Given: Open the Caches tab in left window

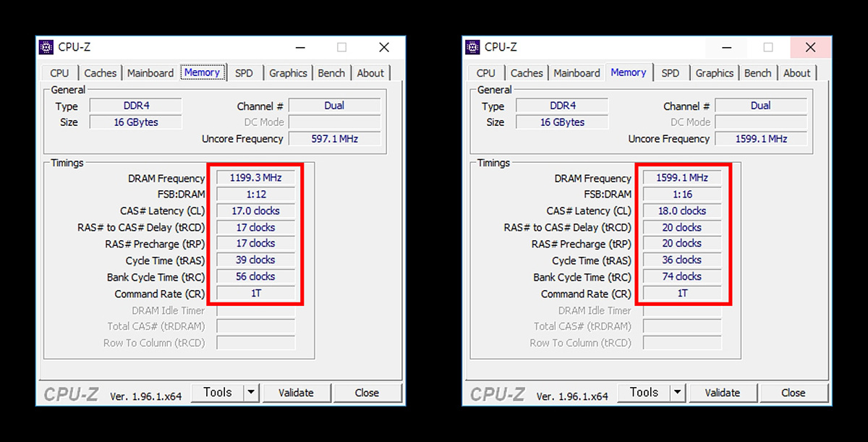Looking at the screenshot, I should (101, 73).
